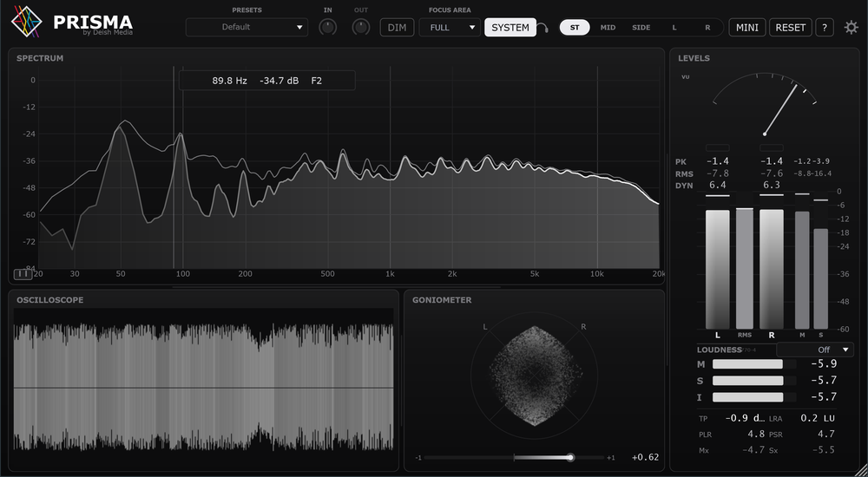
Task: Click the left RMS value -7.8
Action: [x=718, y=173]
